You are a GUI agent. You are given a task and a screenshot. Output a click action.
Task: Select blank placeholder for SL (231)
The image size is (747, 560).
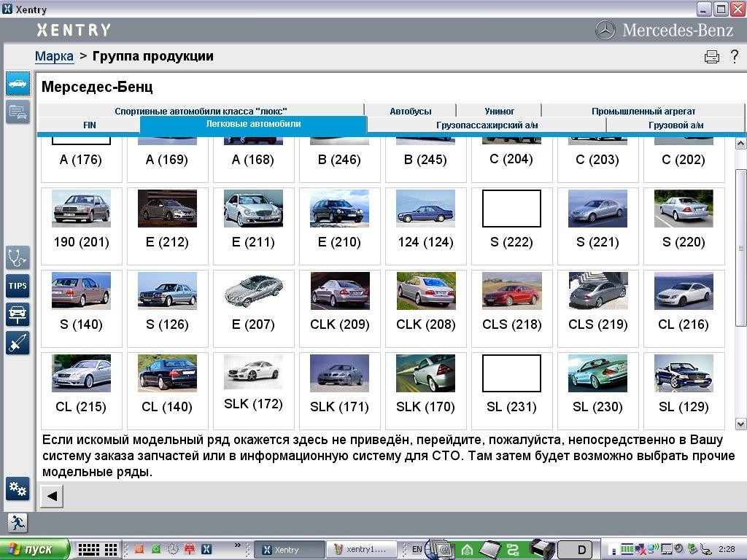(511, 373)
